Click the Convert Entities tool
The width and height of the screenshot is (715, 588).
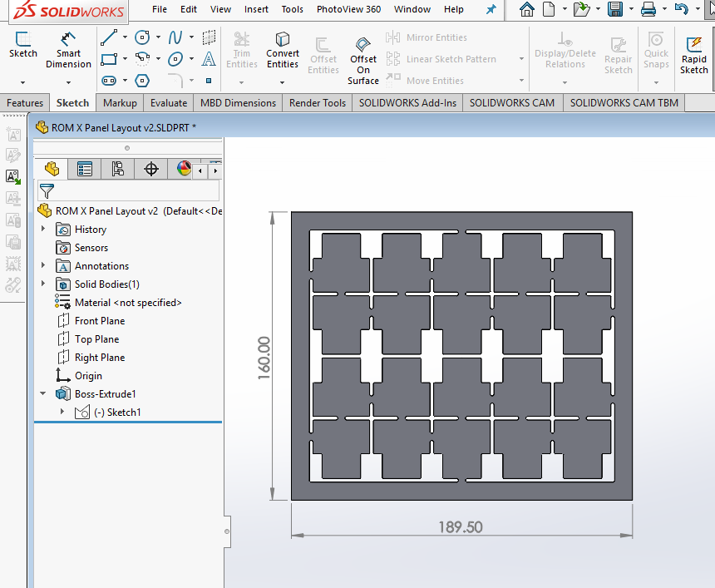pos(283,50)
